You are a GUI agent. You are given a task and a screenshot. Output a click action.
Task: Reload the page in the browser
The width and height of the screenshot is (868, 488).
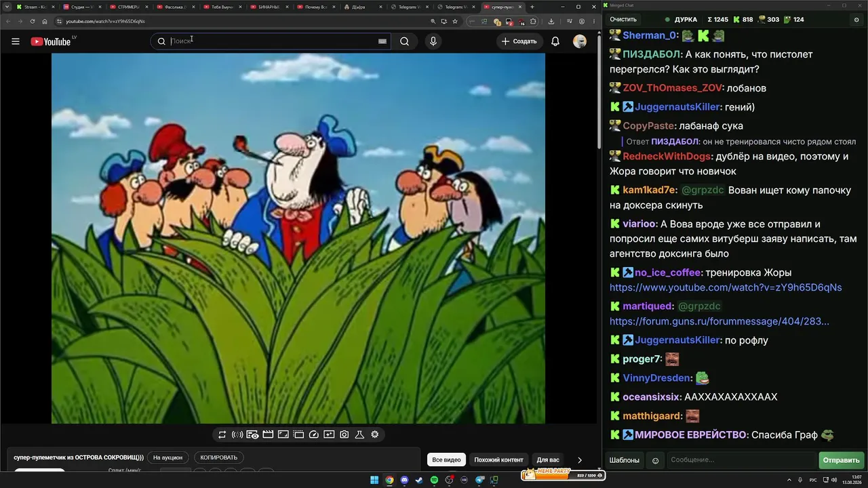(x=33, y=21)
